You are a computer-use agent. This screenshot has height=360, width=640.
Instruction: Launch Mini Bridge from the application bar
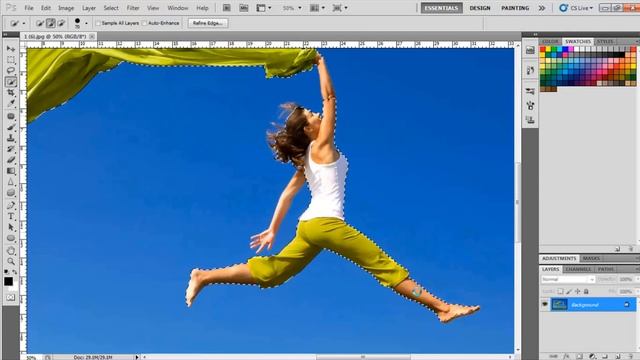(x=244, y=8)
